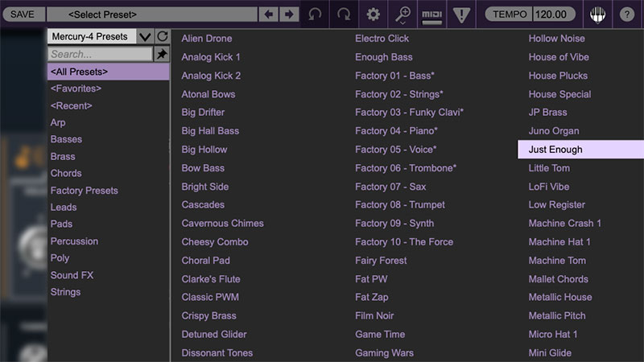Open the Select Preset field

152,14
